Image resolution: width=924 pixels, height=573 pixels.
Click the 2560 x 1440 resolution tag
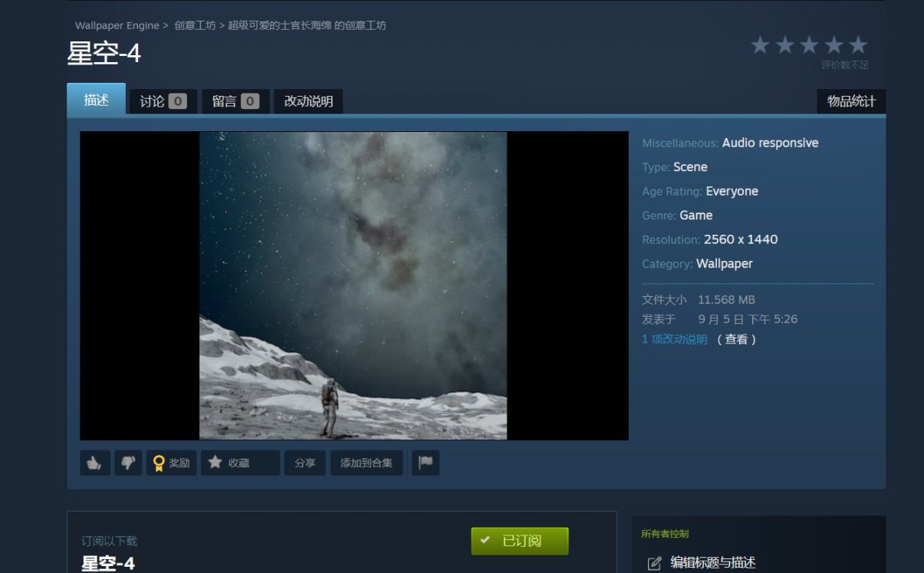point(741,239)
